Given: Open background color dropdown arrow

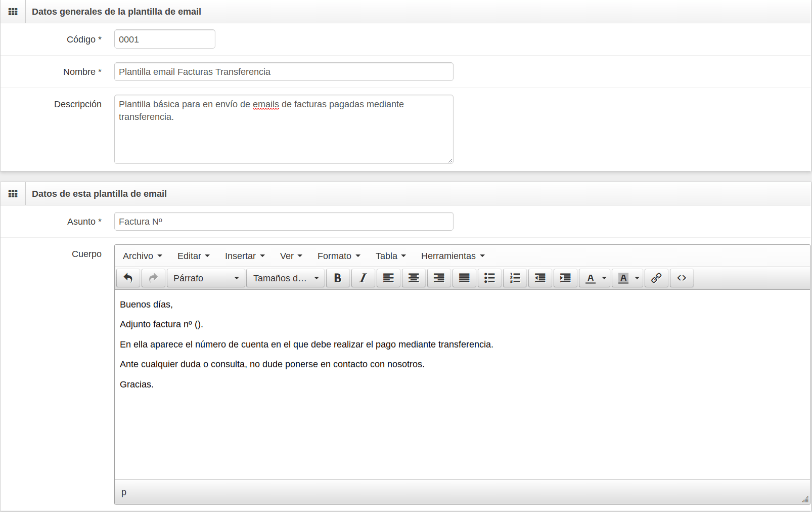Looking at the screenshot, I should coord(637,278).
